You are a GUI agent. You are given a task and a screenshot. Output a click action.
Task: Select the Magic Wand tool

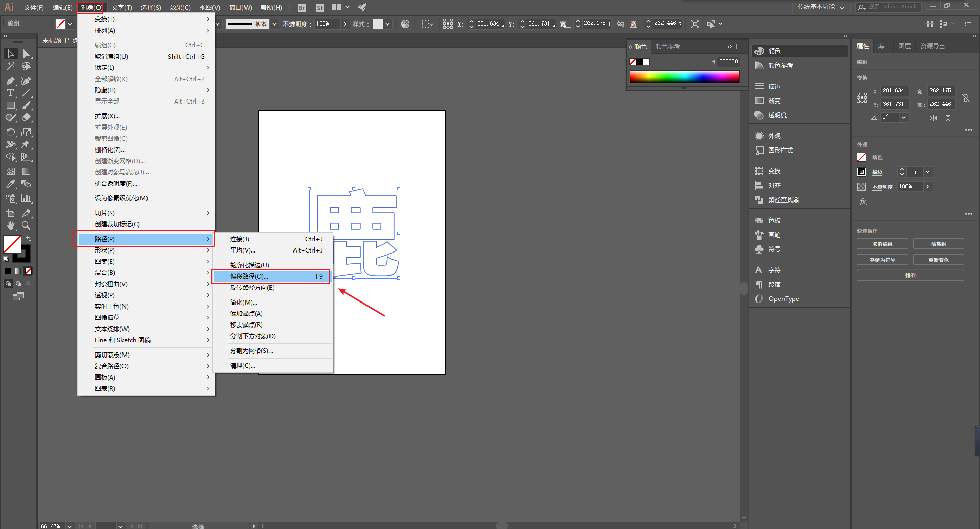[x=11, y=66]
